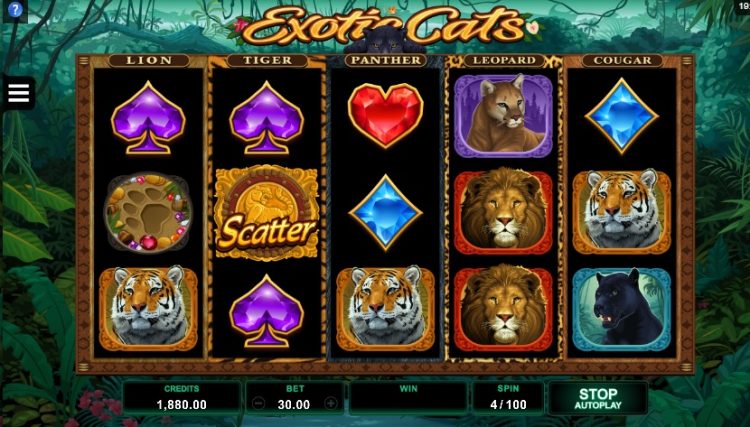Click the black panther symbol on Cougar reel
Viewport: 750px width, 427px height.
(x=621, y=308)
